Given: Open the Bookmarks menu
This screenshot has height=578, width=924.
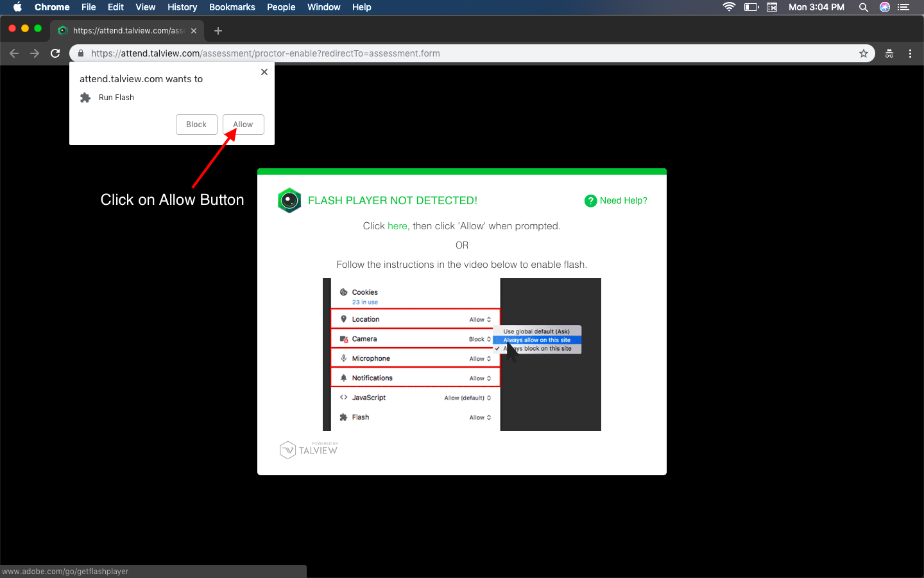Looking at the screenshot, I should pos(232,7).
